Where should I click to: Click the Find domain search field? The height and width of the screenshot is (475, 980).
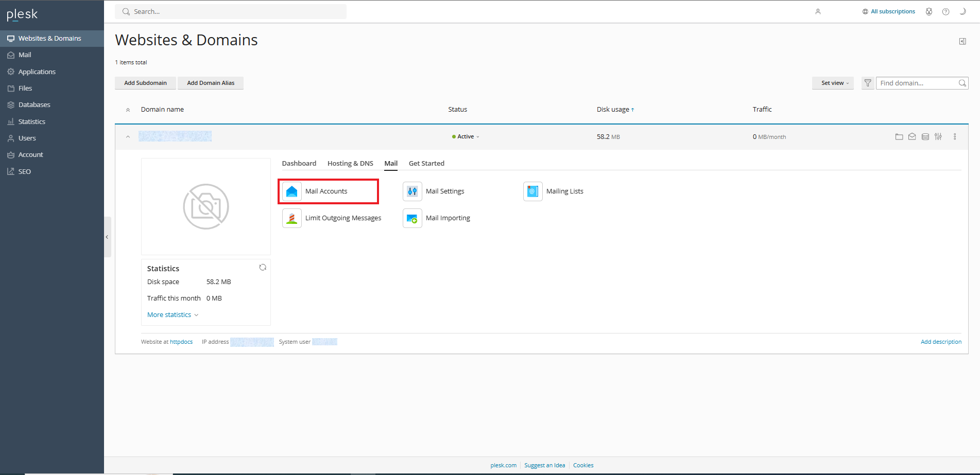tap(917, 83)
